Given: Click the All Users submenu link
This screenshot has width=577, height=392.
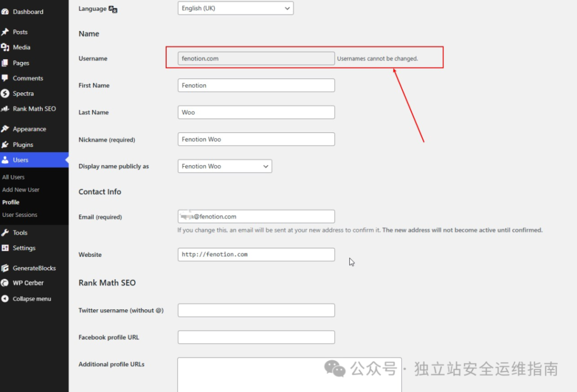Looking at the screenshot, I should coord(14,177).
